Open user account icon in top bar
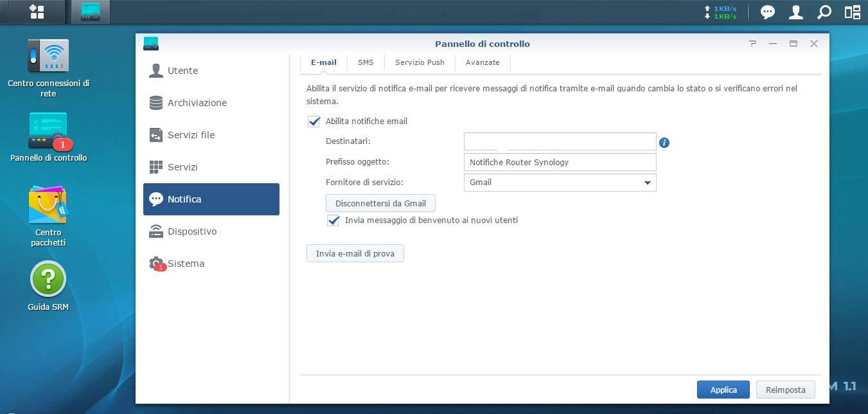Screen dimensions: 868x414 [x=796, y=12]
